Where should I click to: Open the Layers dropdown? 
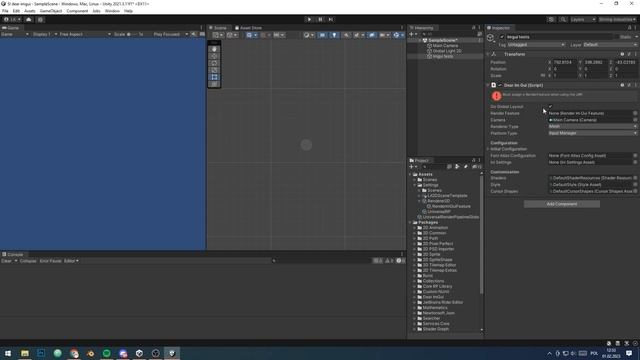click(582, 19)
